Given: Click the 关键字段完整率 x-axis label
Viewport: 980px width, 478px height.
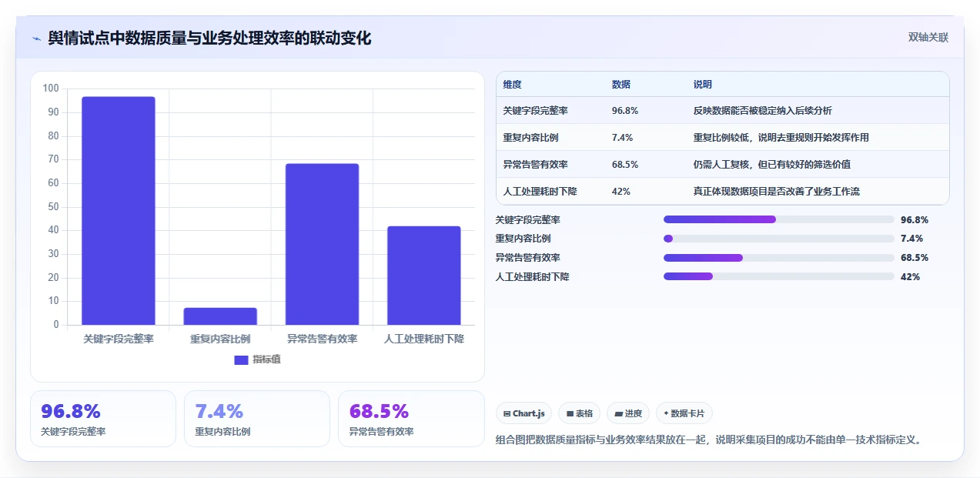Looking at the screenshot, I should tap(119, 339).
